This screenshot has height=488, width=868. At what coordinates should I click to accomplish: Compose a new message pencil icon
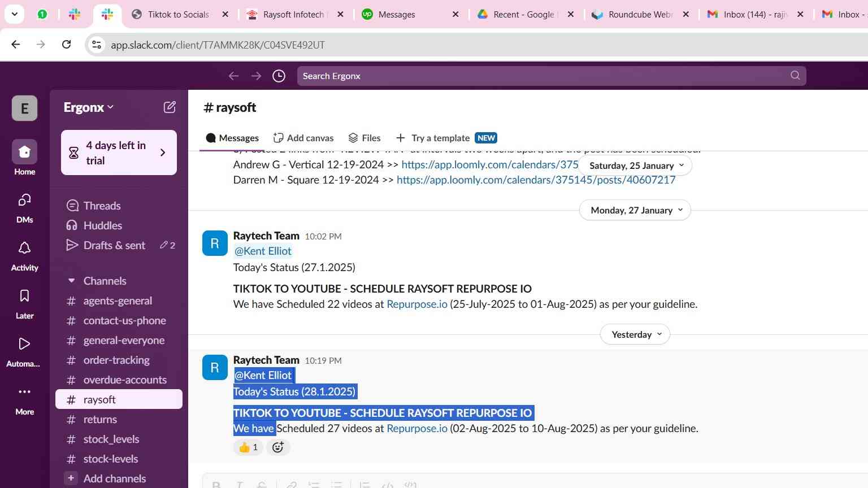(x=170, y=107)
